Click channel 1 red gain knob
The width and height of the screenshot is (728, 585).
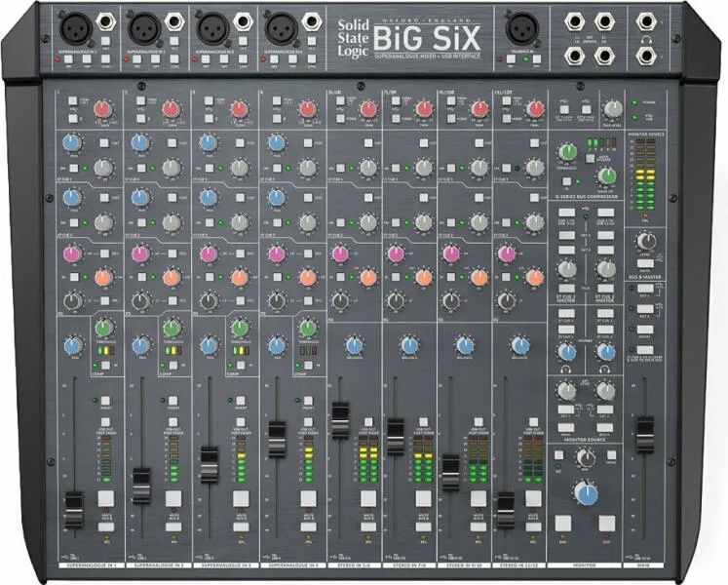point(103,109)
